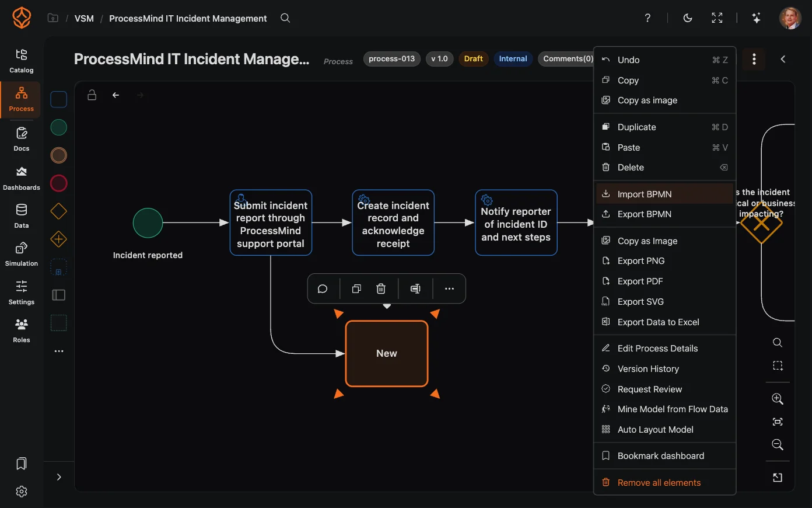Choose Paste in the menu

(x=664, y=148)
